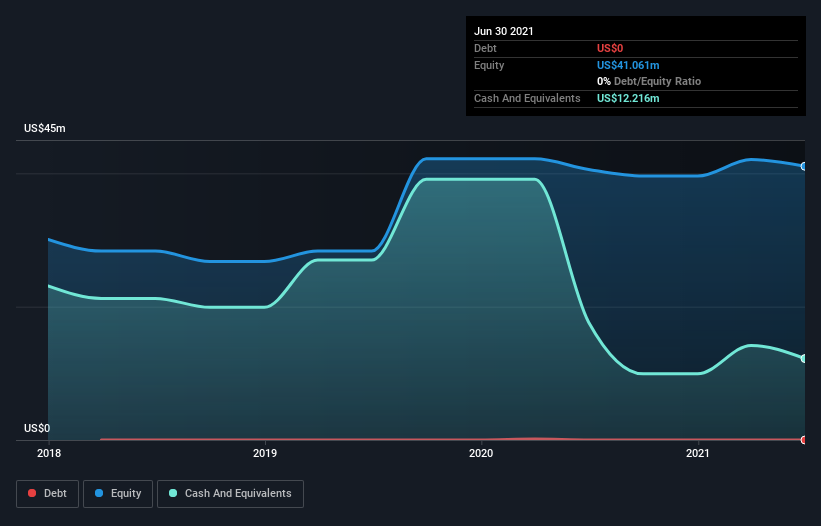821x526 pixels.
Task: Click the US$0 axis label
Action: [x=37, y=428]
